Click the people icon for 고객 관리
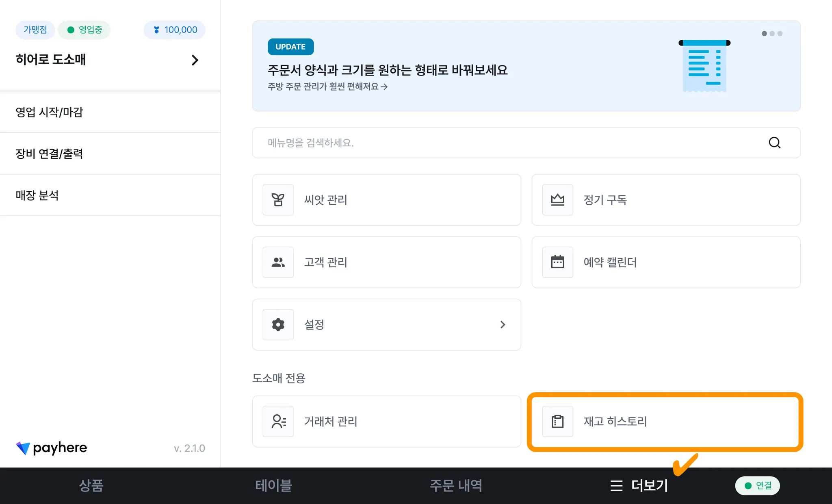 click(278, 262)
